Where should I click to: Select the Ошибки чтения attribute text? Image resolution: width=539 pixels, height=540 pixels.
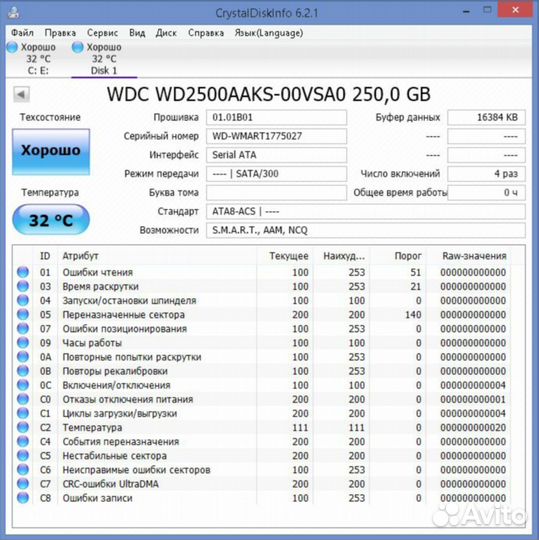pyautogui.click(x=97, y=272)
